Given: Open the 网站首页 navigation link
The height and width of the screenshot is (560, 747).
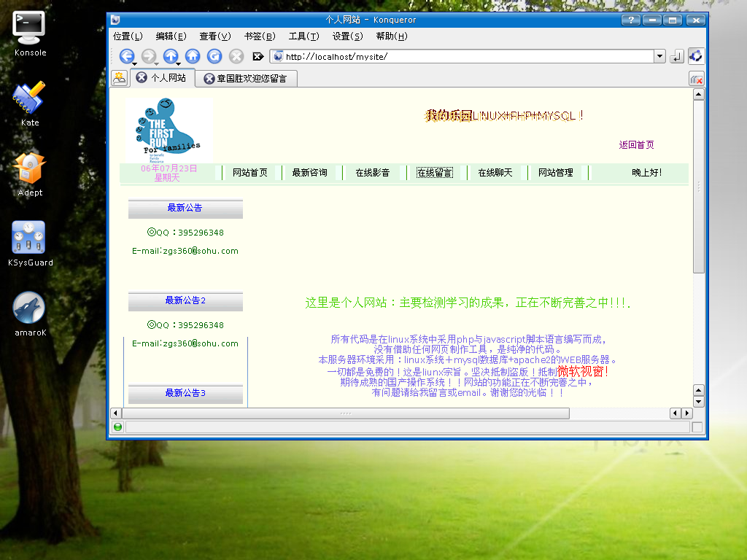Looking at the screenshot, I should tap(250, 172).
